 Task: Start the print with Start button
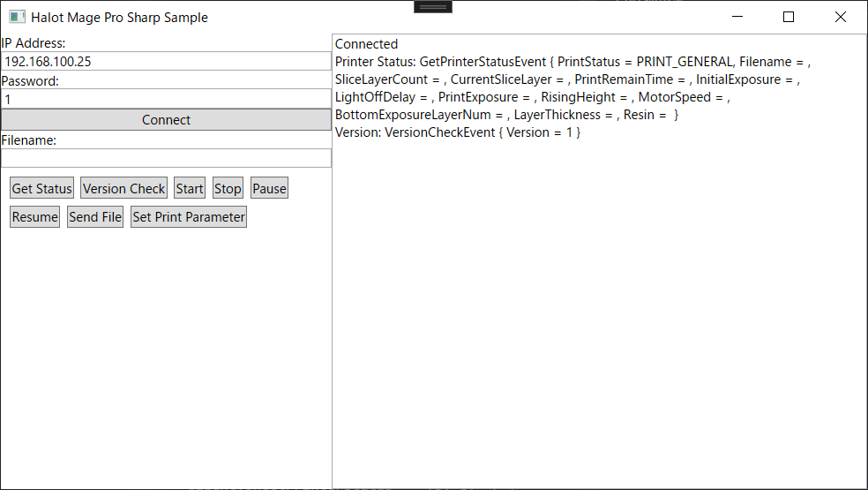click(x=190, y=189)
